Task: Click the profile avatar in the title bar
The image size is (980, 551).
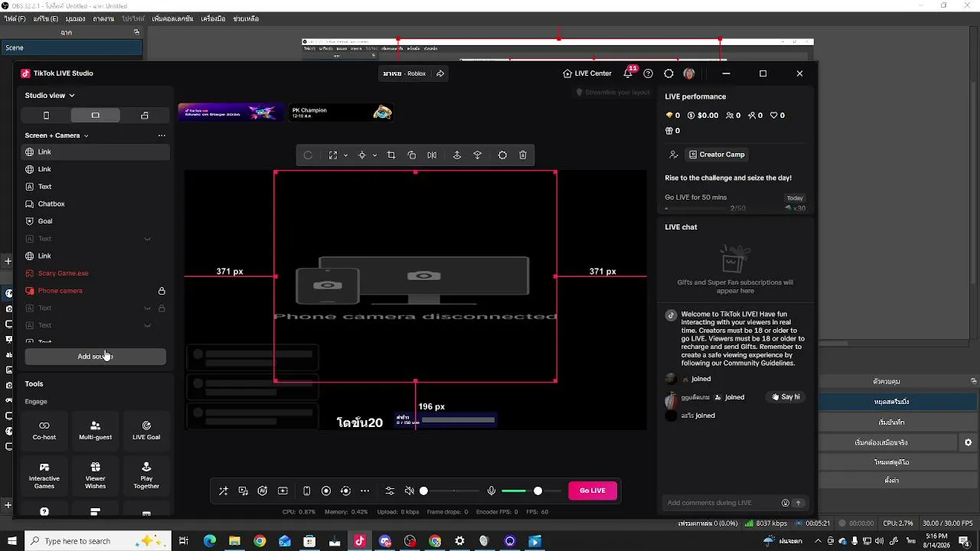Action: [x=689, y=73]
